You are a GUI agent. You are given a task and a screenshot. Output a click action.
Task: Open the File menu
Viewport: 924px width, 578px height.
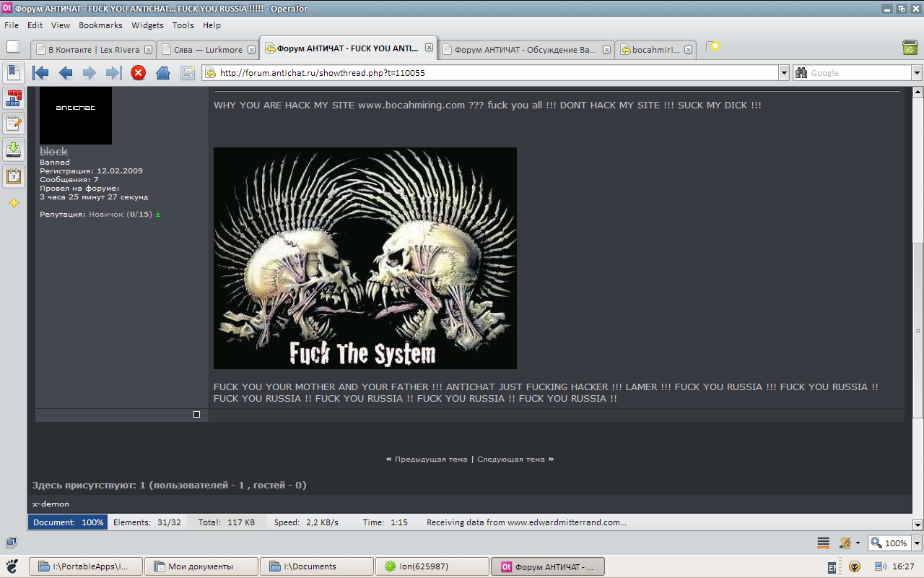[x=12, y=25]
